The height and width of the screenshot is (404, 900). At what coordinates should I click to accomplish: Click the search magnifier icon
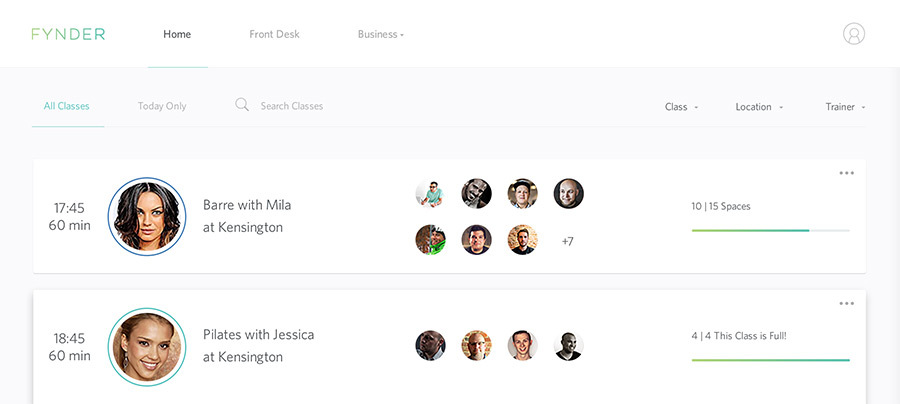(242, 105)
